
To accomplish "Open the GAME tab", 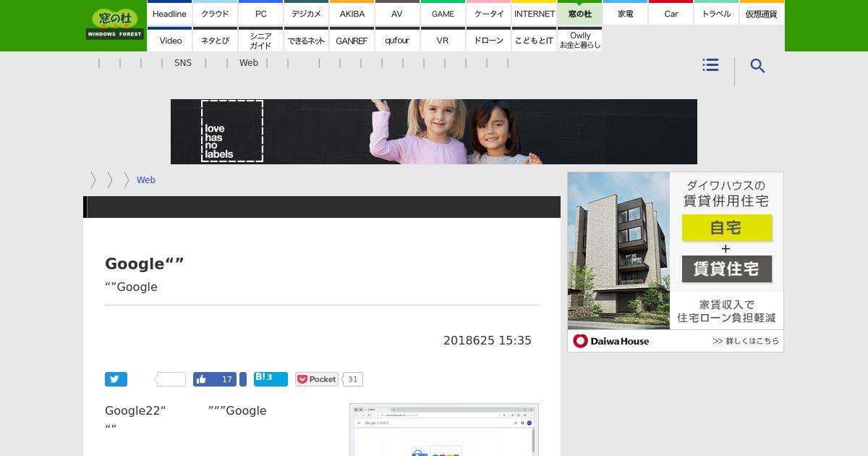I will 443,13.
